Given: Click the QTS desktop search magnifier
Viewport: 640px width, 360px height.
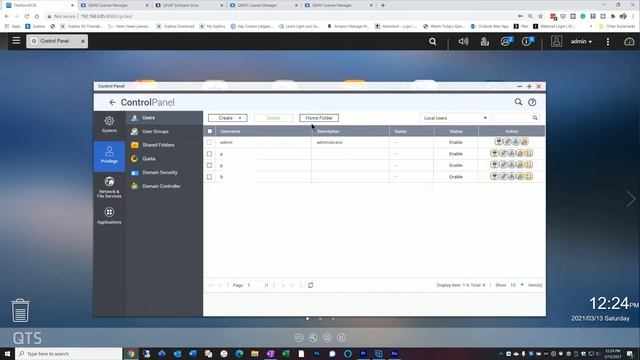Looking at the screenshot, I should (x=433, y=41).
